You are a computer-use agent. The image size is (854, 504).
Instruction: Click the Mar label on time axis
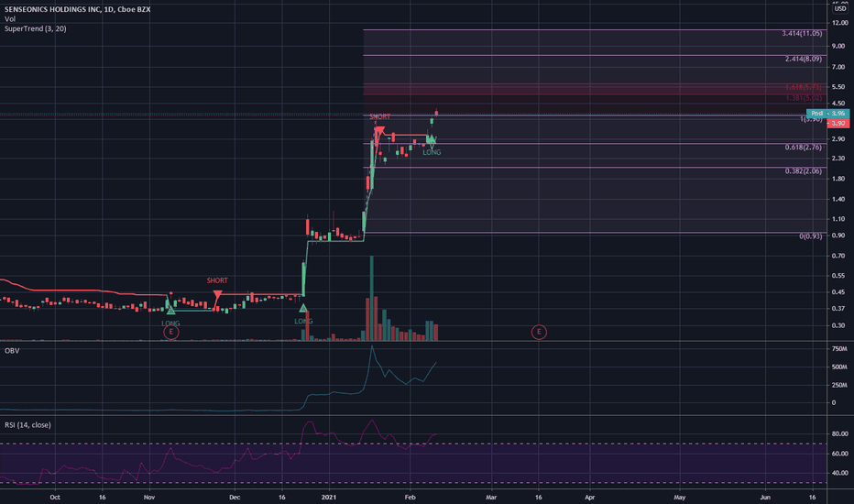click(491, 497)
